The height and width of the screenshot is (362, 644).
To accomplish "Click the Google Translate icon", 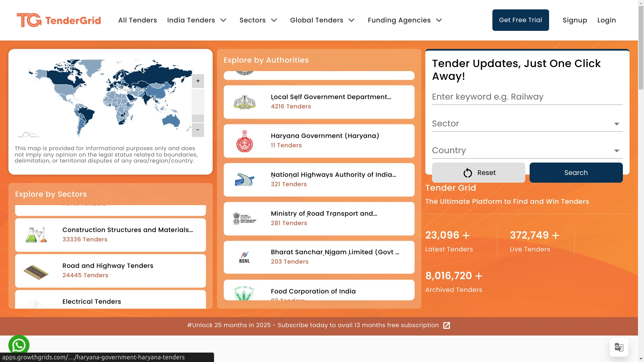I will pos(619,347).
